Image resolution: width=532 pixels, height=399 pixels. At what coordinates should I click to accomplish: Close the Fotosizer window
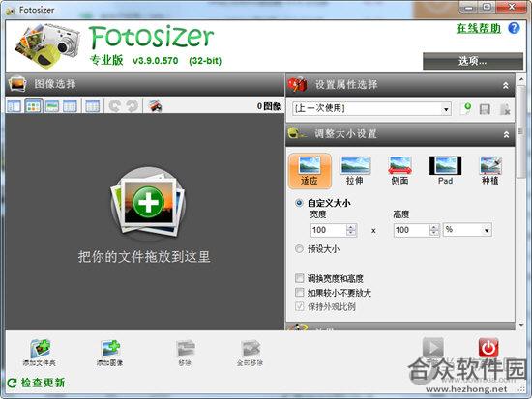tap(512, 8)
